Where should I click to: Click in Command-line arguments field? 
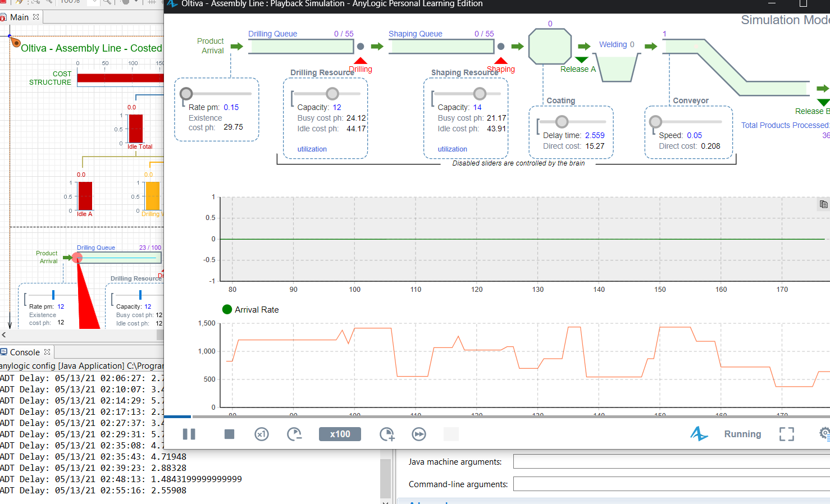pyautogui.click(x=672, y=484)
